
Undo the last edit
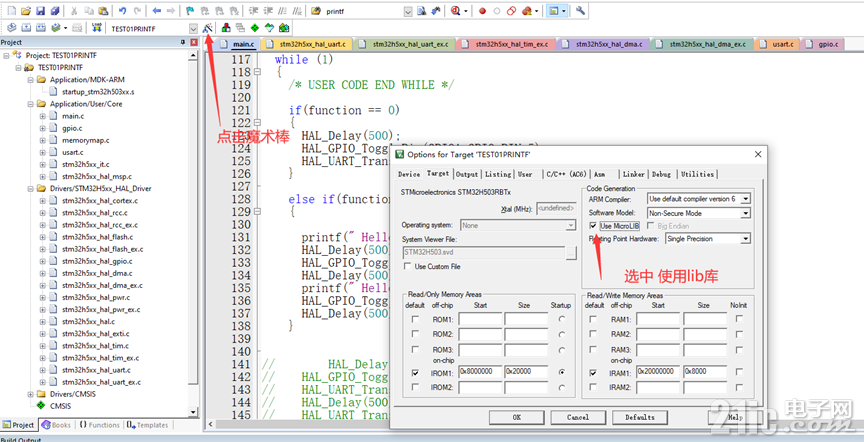click(122, 10)
